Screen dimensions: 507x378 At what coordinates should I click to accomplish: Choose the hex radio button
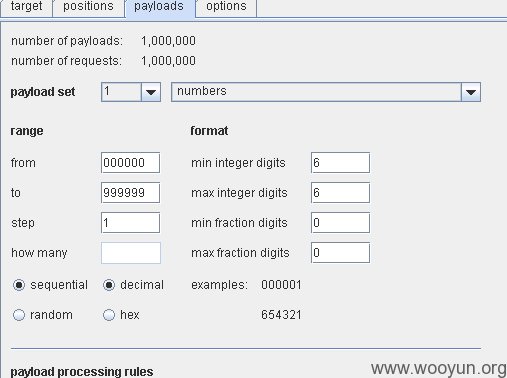coord(109,315)
